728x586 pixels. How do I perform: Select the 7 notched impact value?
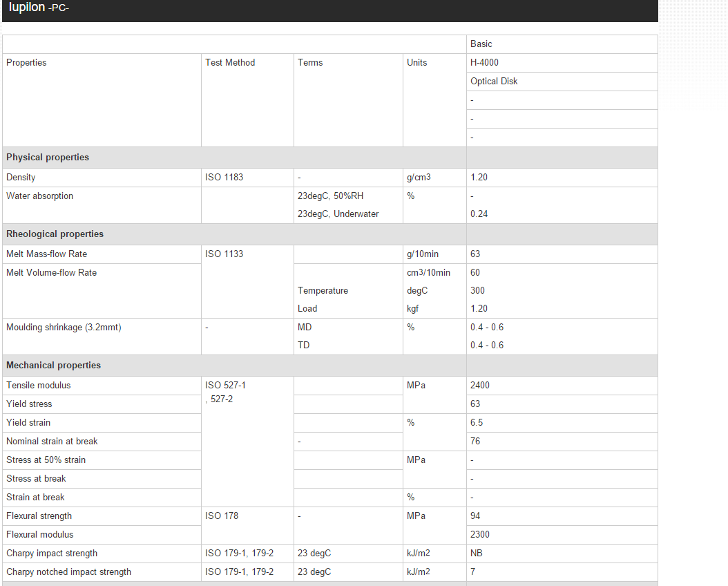point(472,572)
